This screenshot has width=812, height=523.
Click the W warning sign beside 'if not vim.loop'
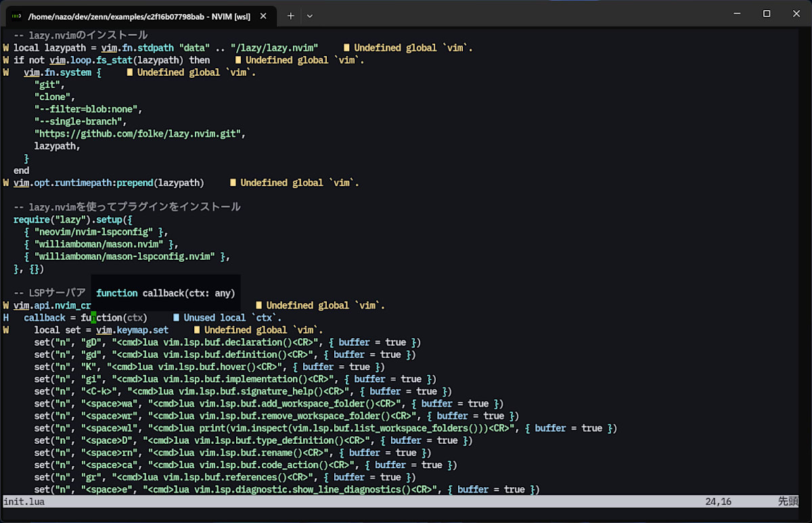point(6,60)
